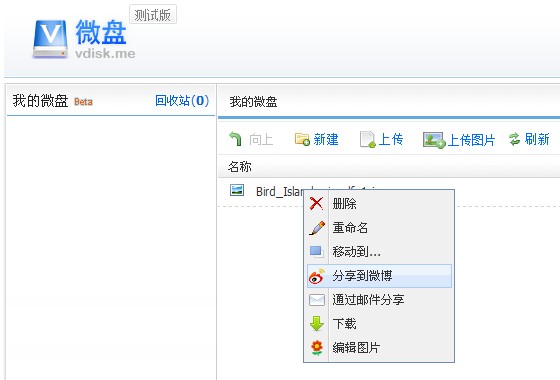Select the Bird_Island file name

(280, 191)
